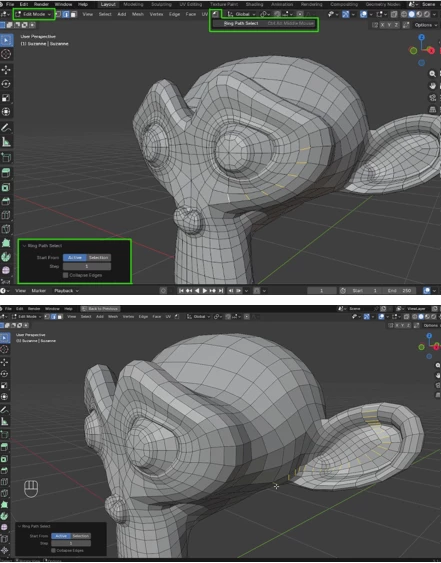Select the Move tool in lower Blender window
The height and width of the screenshot is (563, 441).
coord(4,362)
